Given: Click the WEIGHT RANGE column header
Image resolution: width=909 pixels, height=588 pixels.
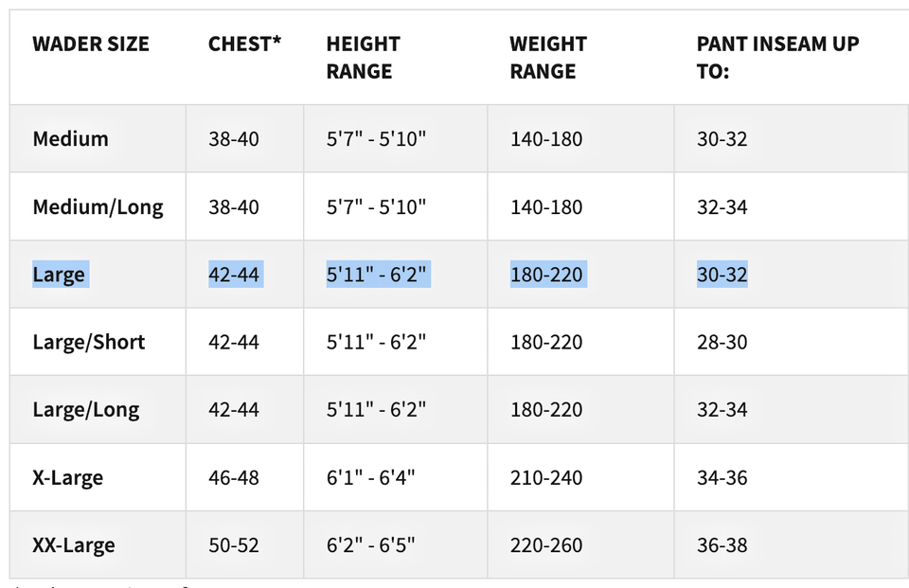Looking at the screenshot, I should pyautogui.click(x=548, y=58).
